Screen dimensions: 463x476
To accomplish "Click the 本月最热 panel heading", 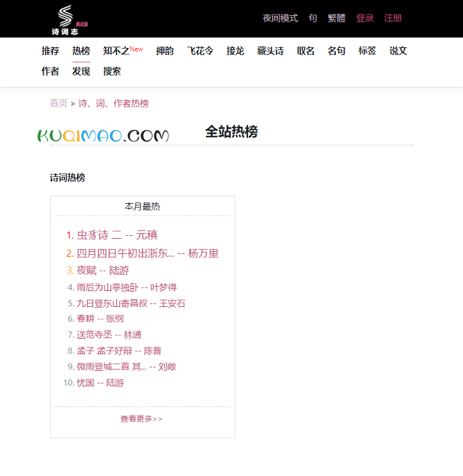I will [x=143, y=207].
